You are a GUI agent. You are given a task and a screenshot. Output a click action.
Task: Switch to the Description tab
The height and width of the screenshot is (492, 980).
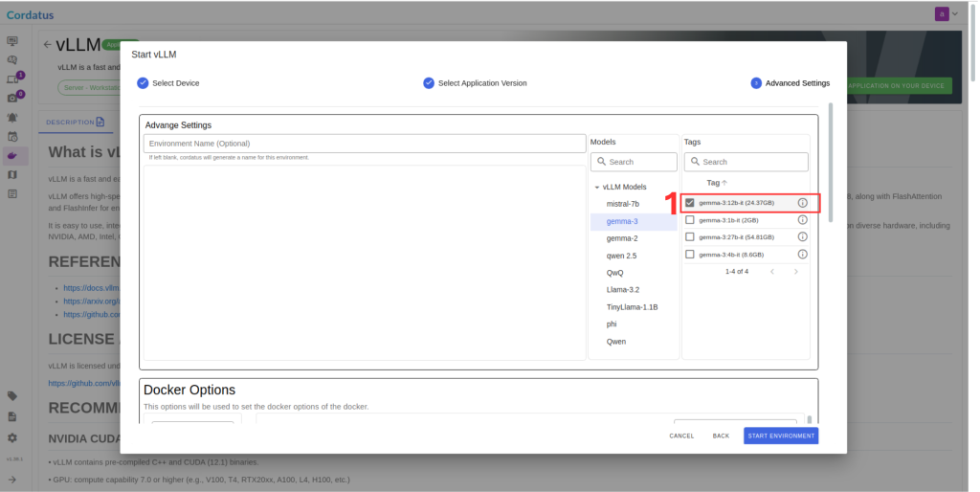(75, 122)
